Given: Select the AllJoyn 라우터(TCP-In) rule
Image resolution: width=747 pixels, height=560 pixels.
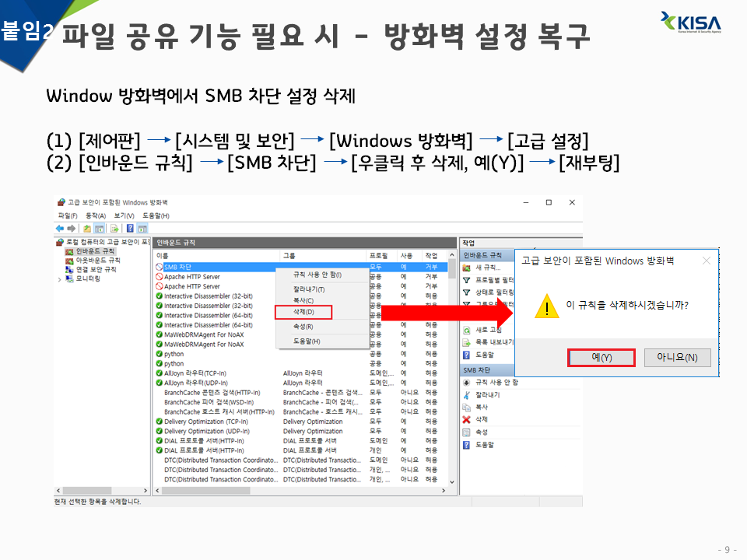Looking at the screenshot, I should 300,373.
